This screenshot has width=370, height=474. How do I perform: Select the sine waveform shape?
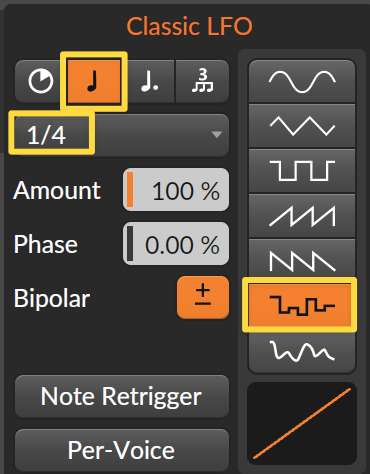point(302,82)
